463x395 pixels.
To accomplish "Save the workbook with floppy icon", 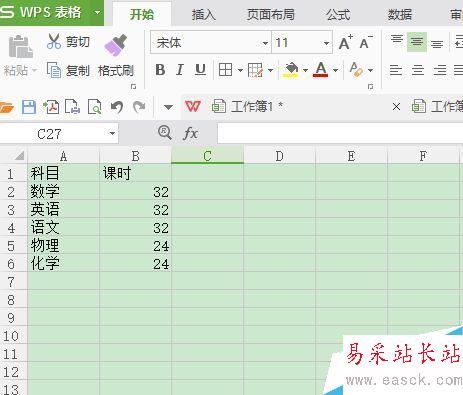I will click(x=29, y=107).
